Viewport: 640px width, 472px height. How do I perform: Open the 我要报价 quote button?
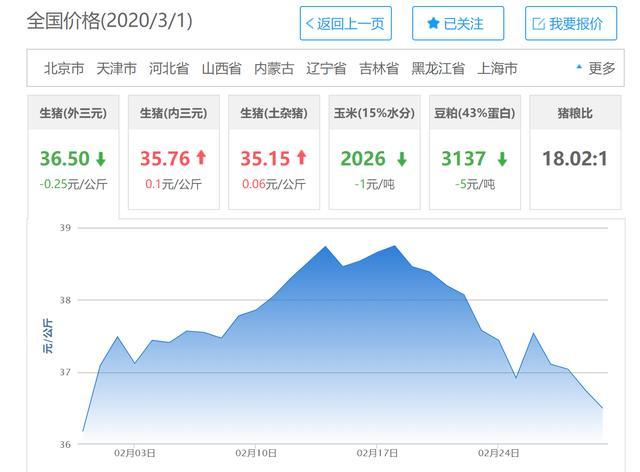tap(571, 23)
